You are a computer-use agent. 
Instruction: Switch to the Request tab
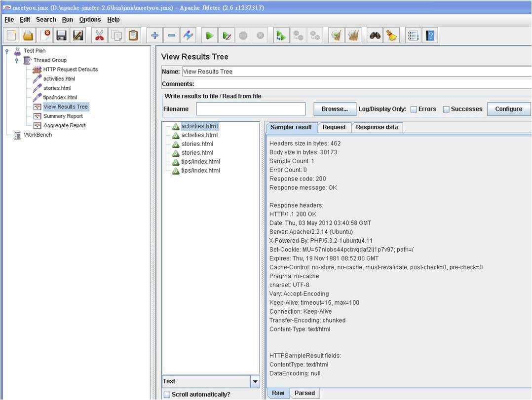(334, 127)
